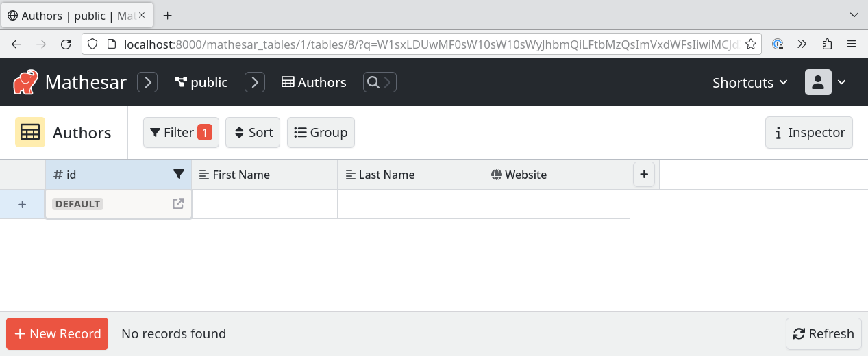The image size is (868, 356).
Task: Reload the current page
Action: pos(66,44)
